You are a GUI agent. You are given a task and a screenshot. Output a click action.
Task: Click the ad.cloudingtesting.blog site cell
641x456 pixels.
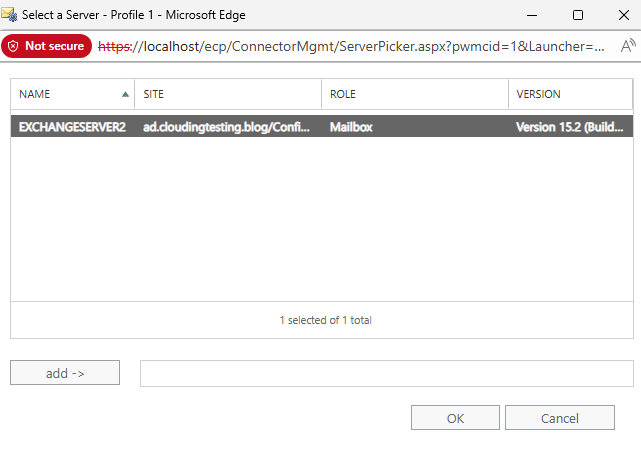click(x=228, y=127)
